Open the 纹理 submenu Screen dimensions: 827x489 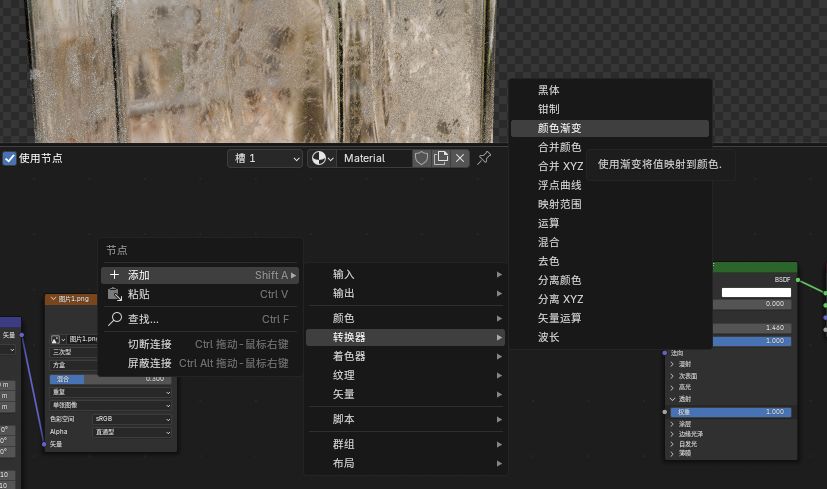click(405, 376)
